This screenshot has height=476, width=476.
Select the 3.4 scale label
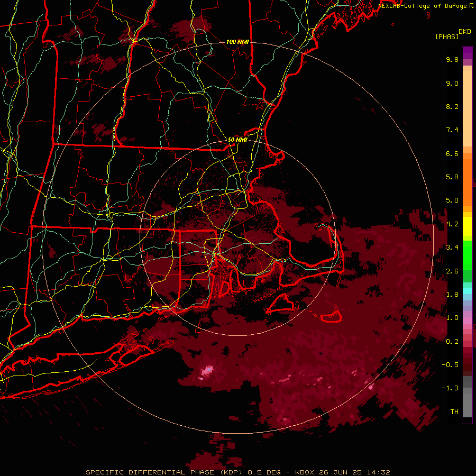[x=452, y=248]
